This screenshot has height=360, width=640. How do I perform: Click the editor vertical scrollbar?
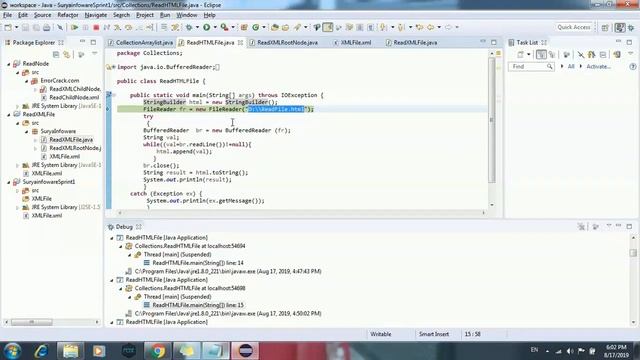[492, 120]
